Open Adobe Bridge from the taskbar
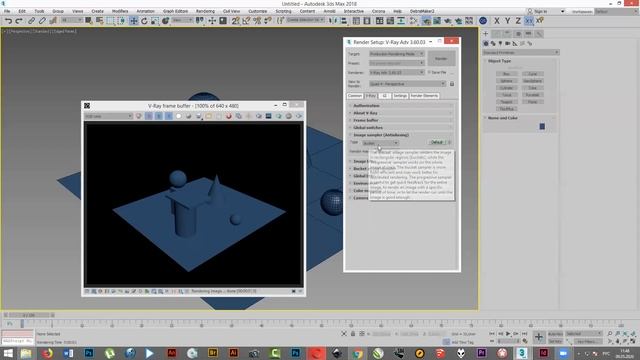This screenshot has height=360, width=640. tap(213, 353)
